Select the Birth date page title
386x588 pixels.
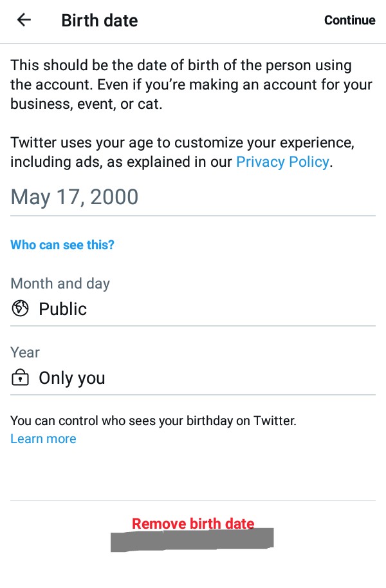99,21
